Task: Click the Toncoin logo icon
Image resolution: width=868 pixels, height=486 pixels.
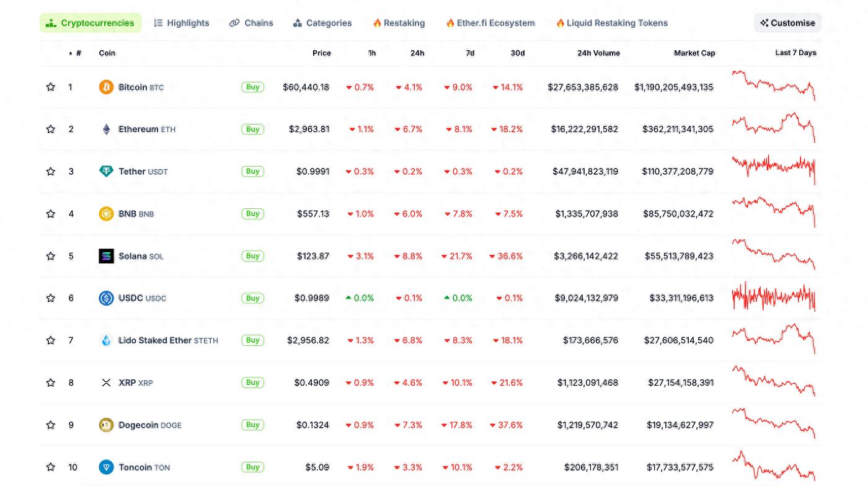Action: [106, 467]
